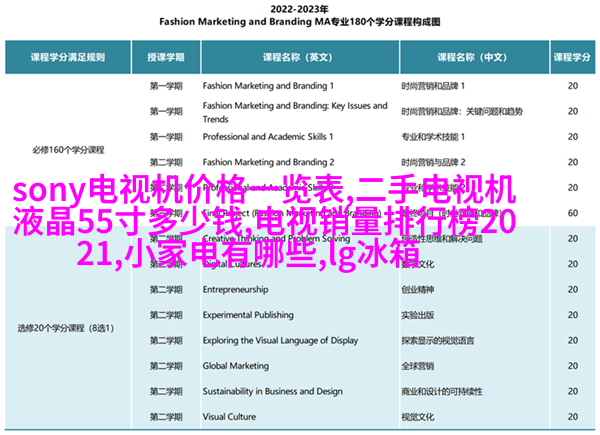The width and height of the screenshot is (600, 435).
Task: Click "第一学期" in the Professional and Academic Skills 1 row
Action: tap(166, 137)
